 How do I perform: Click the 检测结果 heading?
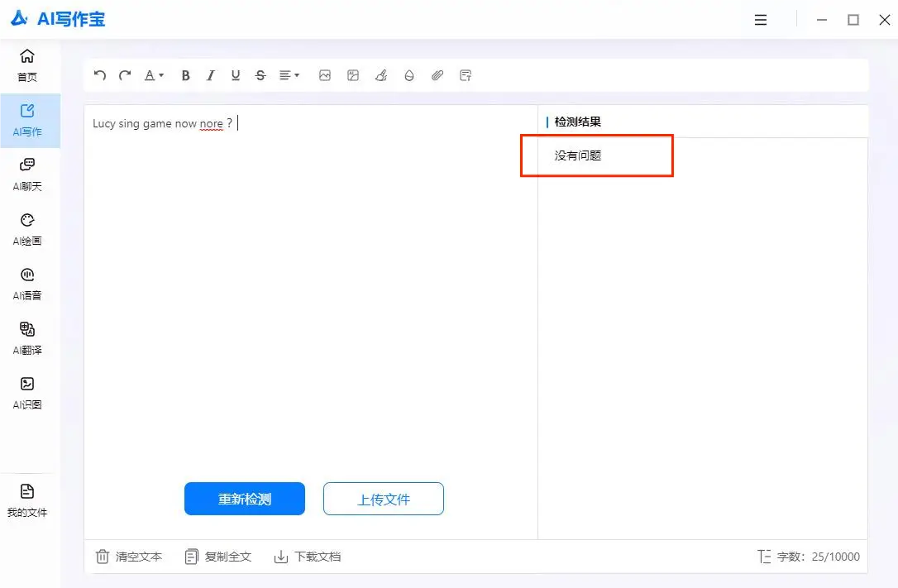577,122
